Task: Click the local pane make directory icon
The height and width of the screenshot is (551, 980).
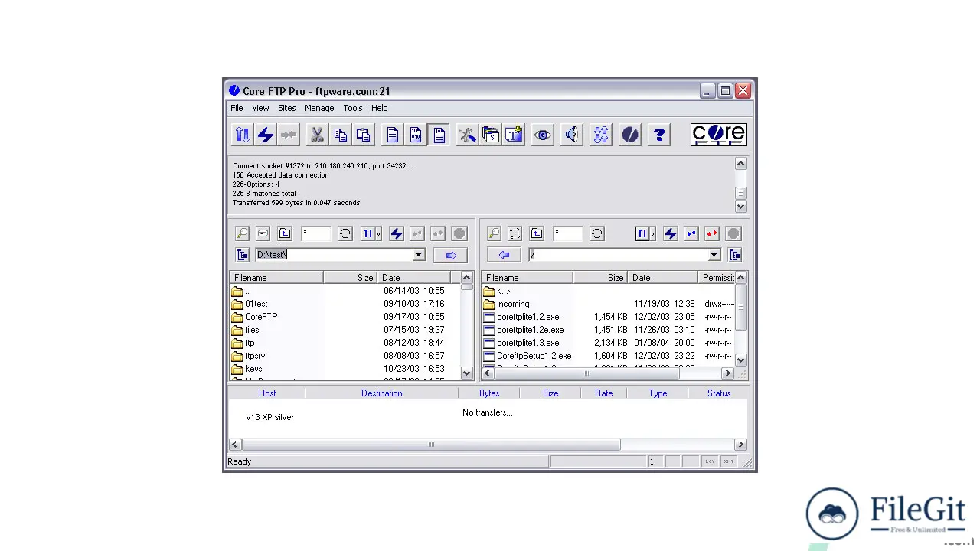Action: pyautogui.click(x=263, y=233)
